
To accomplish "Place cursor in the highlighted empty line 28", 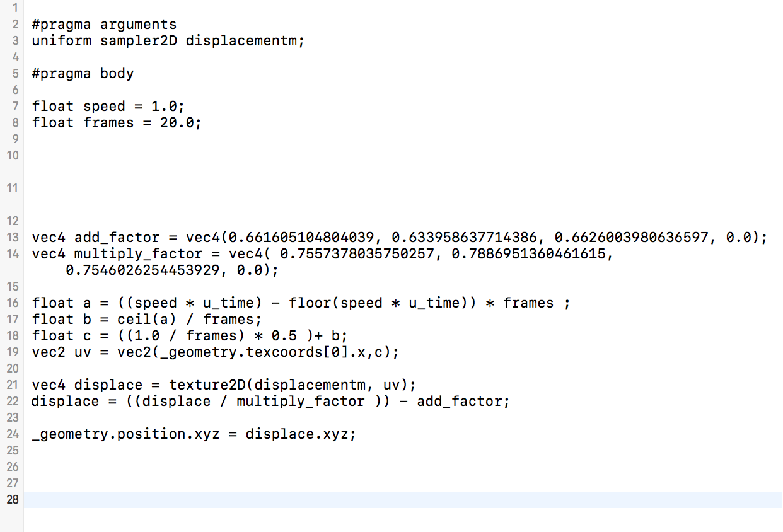I will pos(378,500).
